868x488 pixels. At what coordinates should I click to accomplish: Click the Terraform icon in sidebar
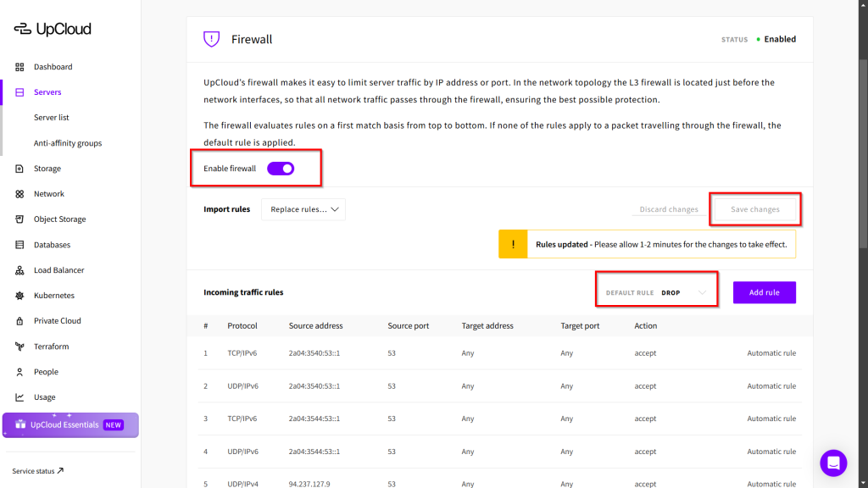[19, 347]
